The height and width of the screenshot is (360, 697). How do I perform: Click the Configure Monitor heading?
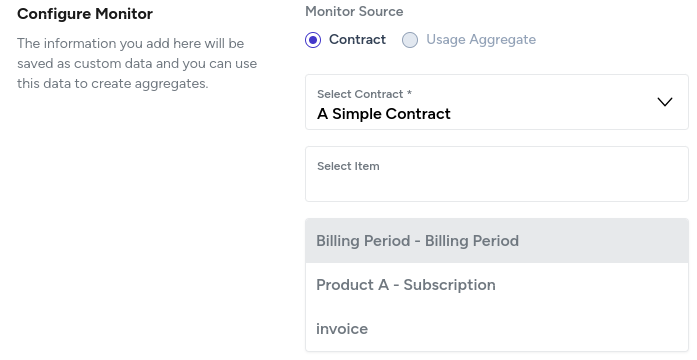pyautogui.click(x=85, y=14)
